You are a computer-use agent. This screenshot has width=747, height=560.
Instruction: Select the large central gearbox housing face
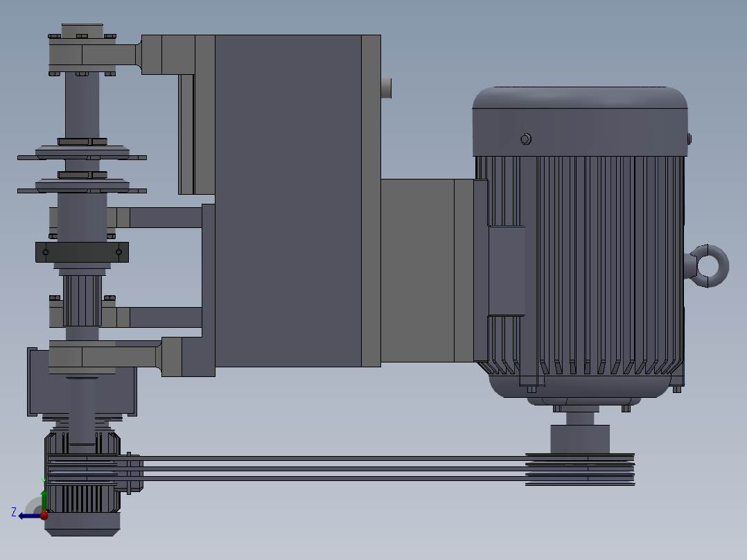pyautogui.click(x=288, y=201)
